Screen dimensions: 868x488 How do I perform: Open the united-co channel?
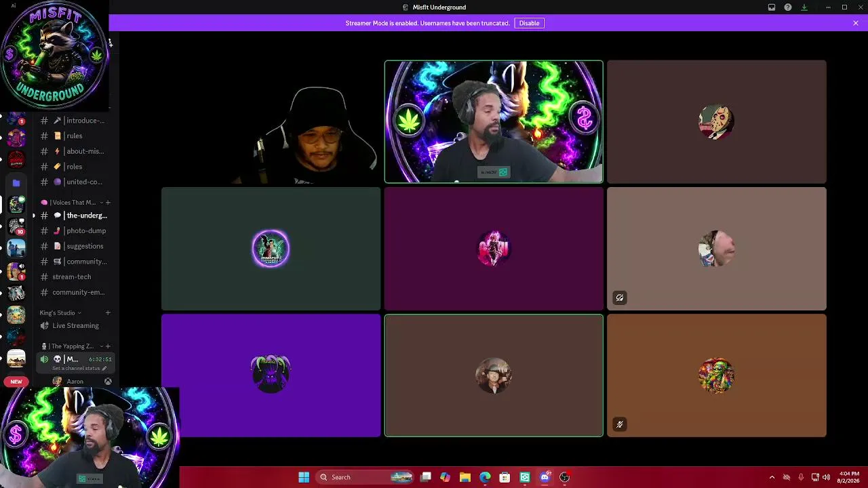coord(75,182)
